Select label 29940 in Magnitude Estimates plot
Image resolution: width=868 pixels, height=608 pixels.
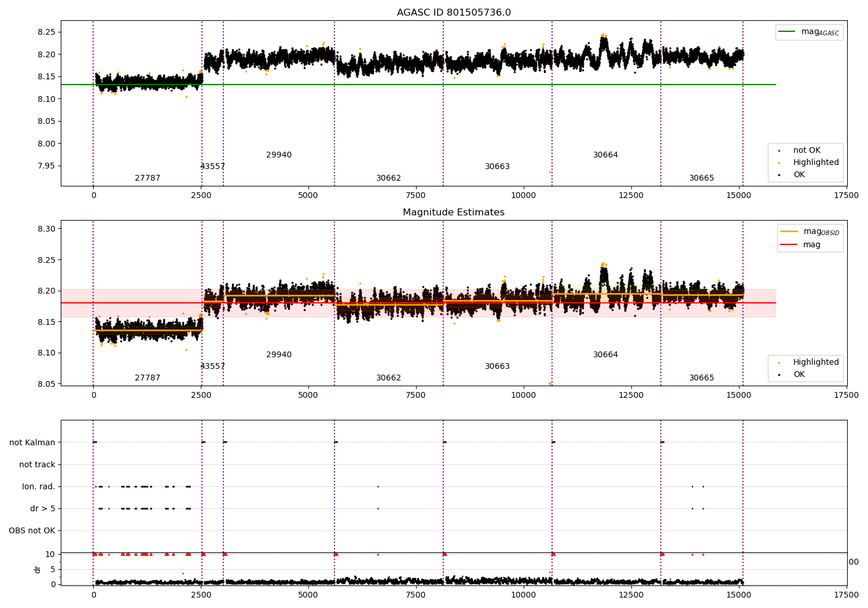[279, 355]
